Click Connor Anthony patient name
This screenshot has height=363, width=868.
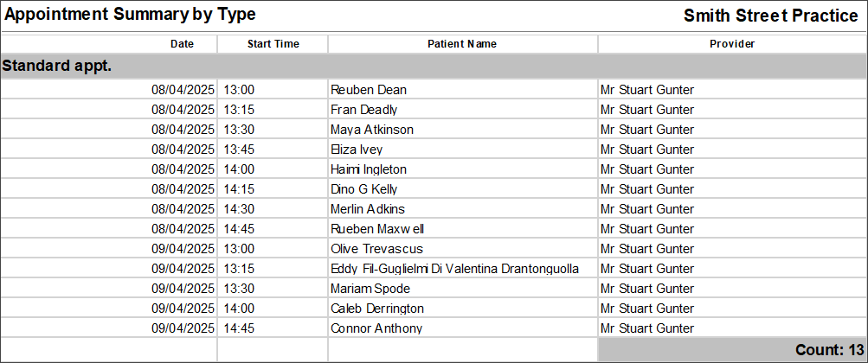(376, 328)
